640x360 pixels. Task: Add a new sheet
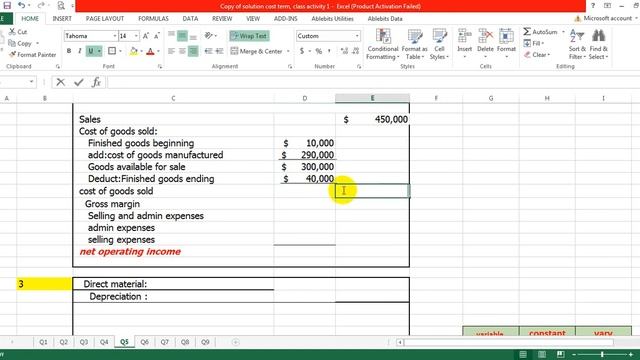click(236, 342)
